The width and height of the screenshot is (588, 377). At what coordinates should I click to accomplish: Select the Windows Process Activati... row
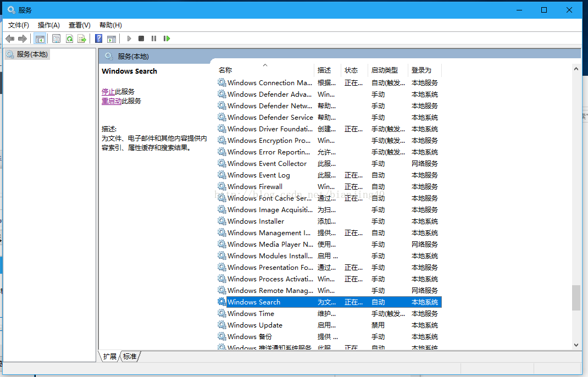(x=329, y=279)
